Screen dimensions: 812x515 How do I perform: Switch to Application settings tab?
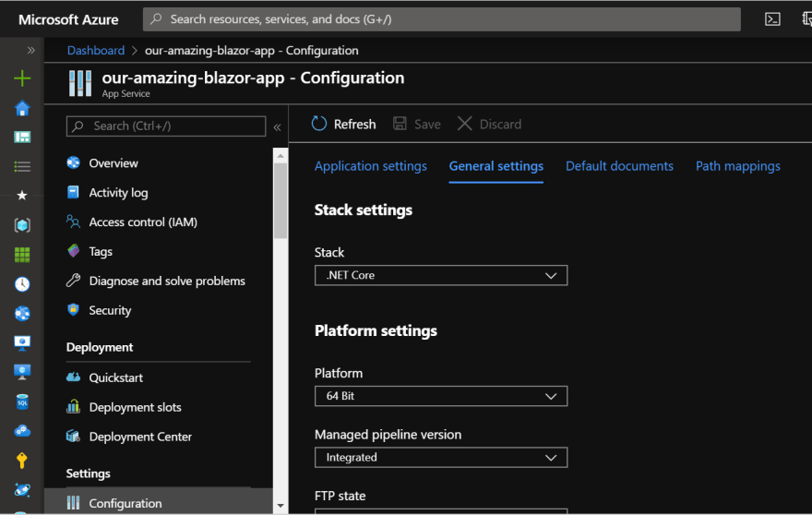(371, 166)
